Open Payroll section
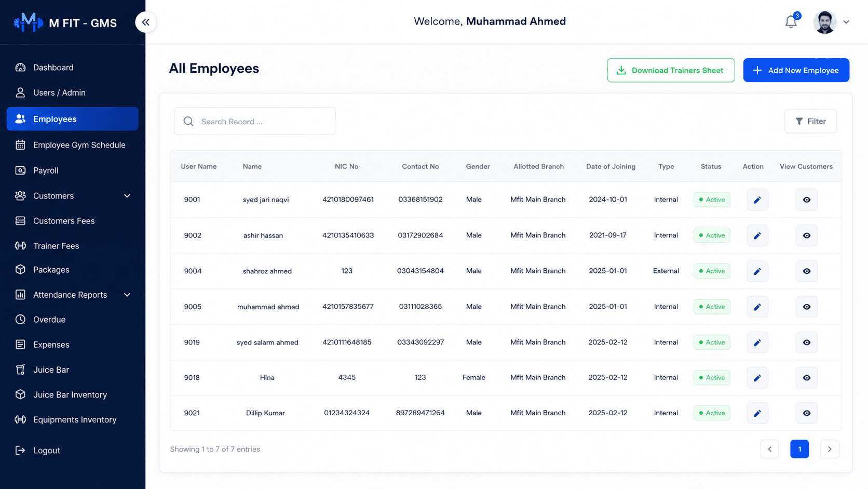This screenshot has width=868, height=489. point(73,170)
